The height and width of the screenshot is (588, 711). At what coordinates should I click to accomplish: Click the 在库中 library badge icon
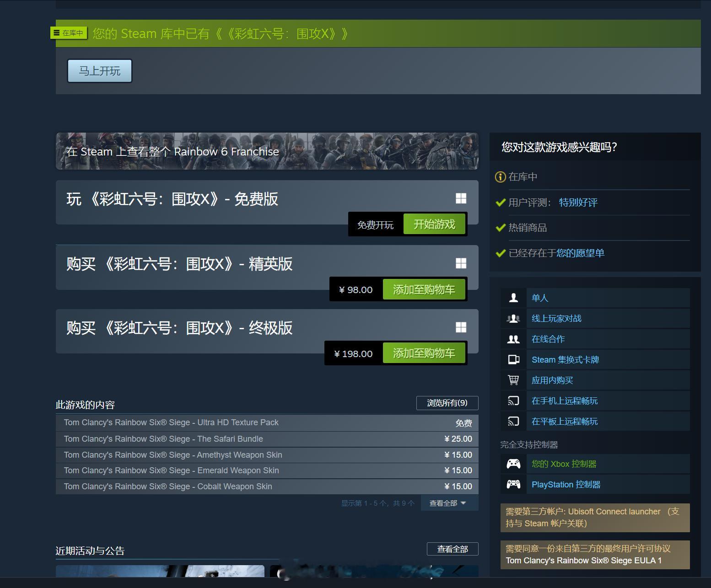(x=69, y=33)
